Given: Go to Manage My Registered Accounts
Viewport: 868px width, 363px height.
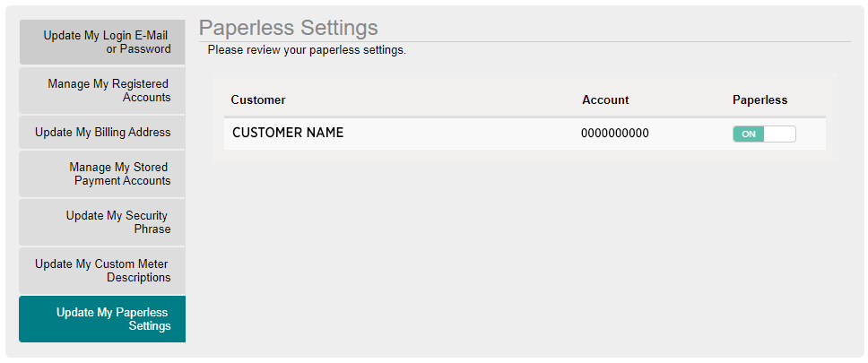Looking at the screenshot, I should point(102,91).
